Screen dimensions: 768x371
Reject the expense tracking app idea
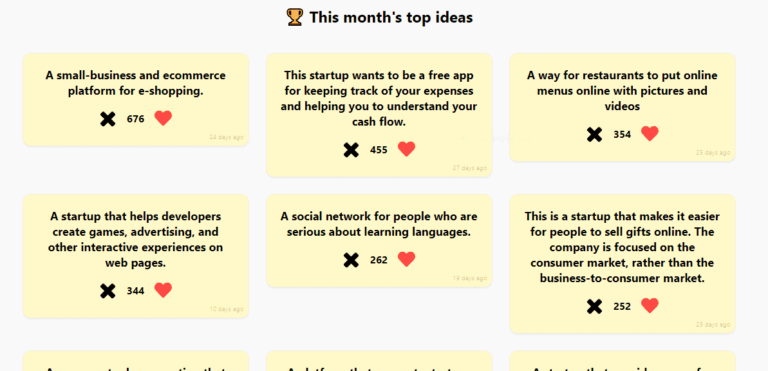[x=351, y=149]
